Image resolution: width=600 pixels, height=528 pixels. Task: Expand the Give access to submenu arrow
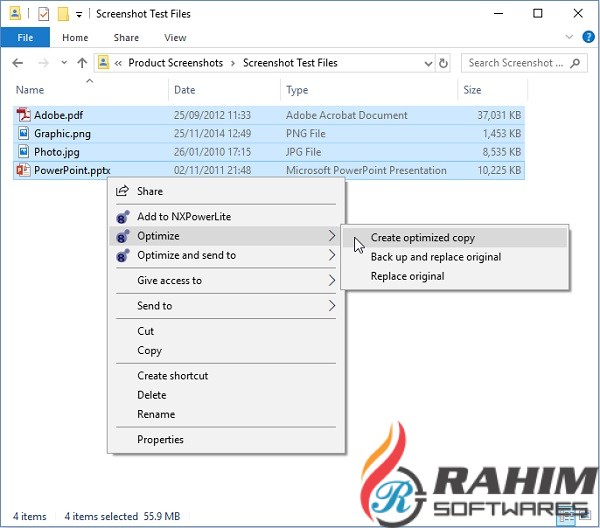332,280
